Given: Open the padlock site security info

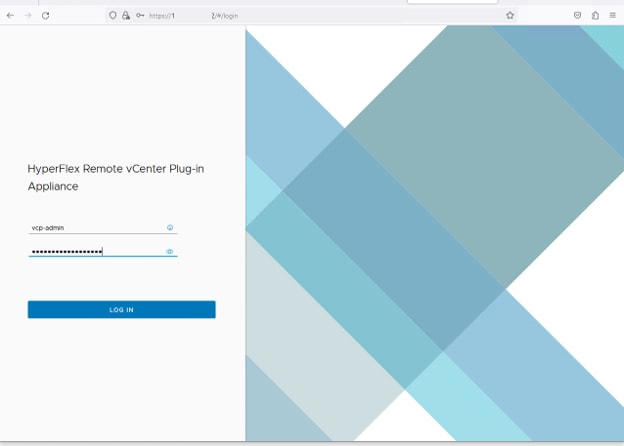Looking at the screenshot, I should [x=126, y=16].
